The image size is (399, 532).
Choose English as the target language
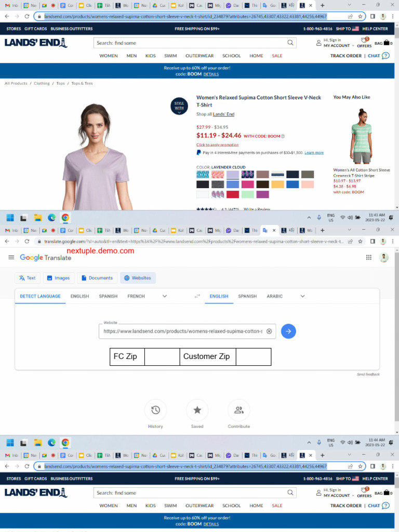point(219,296)
